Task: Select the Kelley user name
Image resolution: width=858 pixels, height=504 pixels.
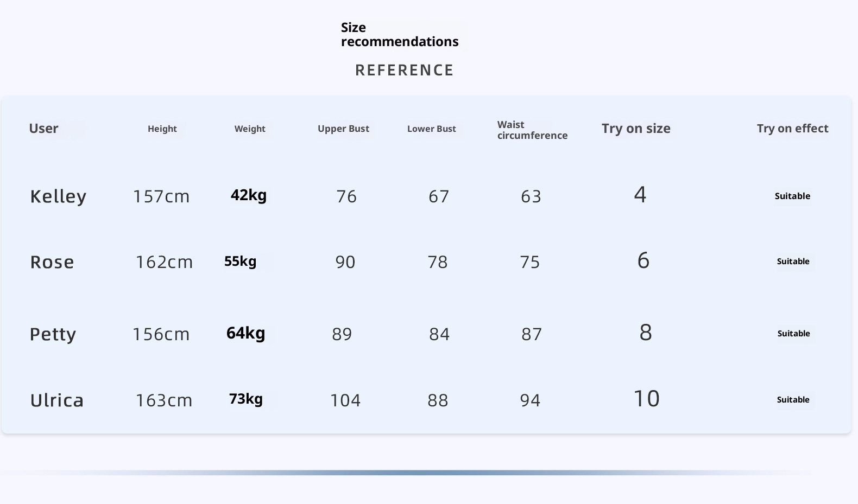Action: (x=58, y=196)
